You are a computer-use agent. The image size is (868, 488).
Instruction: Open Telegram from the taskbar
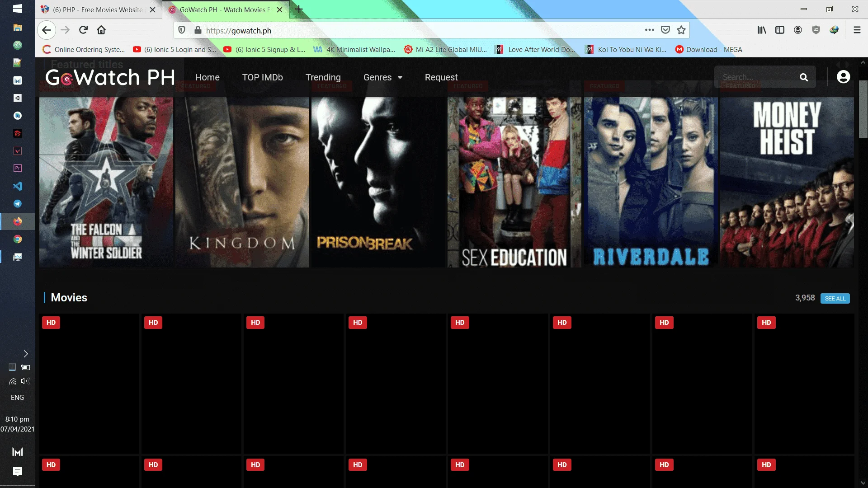[x=18, y=204]
